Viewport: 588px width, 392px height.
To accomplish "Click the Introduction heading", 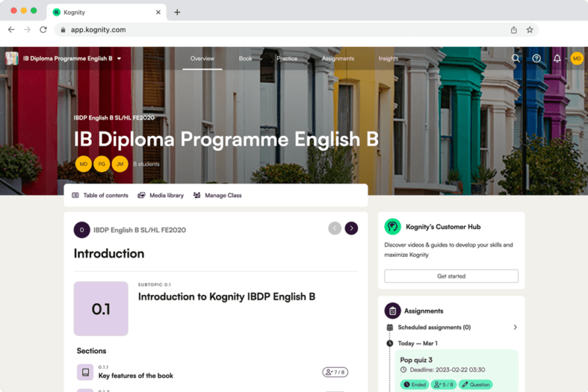I will [109, 253].
